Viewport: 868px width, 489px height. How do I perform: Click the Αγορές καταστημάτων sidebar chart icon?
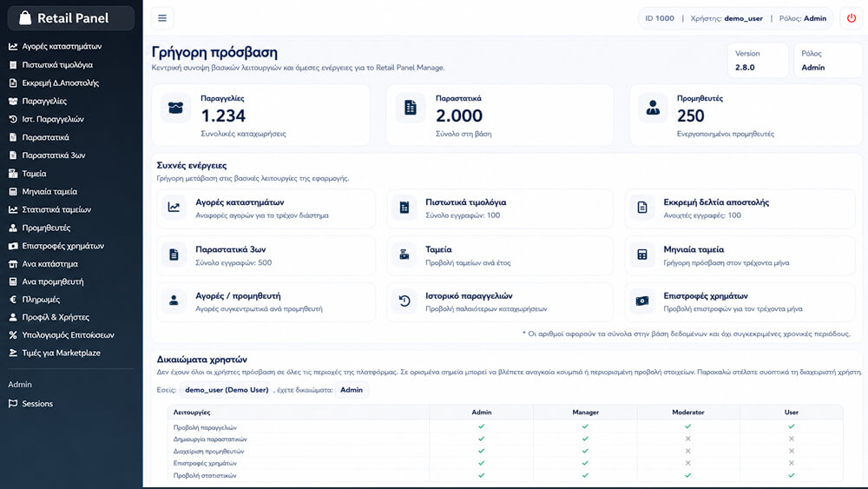(13, 47)
